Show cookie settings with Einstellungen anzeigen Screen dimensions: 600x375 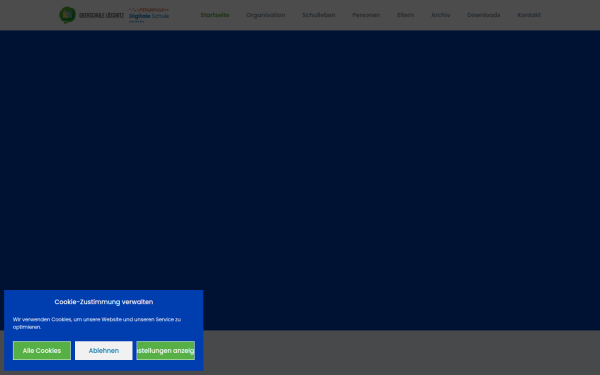point(166,351)
